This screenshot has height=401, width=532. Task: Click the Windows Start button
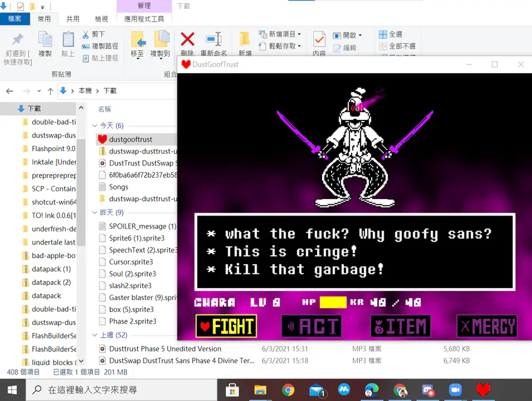[x=12, y=390]
